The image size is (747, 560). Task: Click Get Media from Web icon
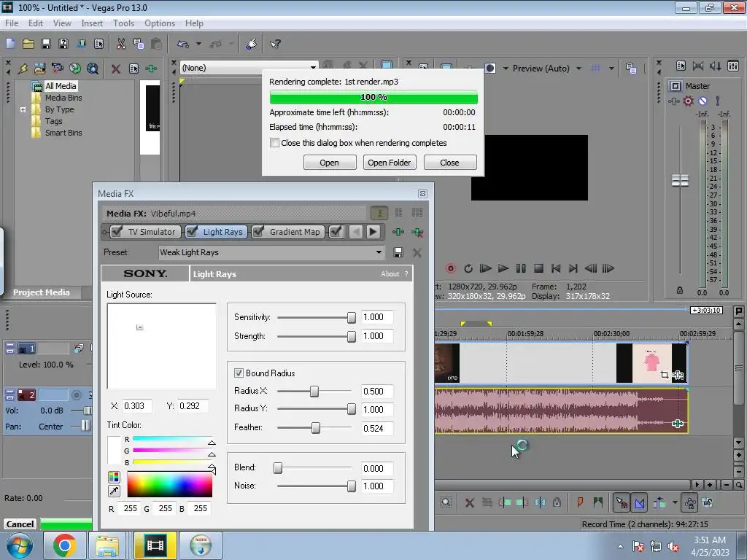(x=93, y=69)
